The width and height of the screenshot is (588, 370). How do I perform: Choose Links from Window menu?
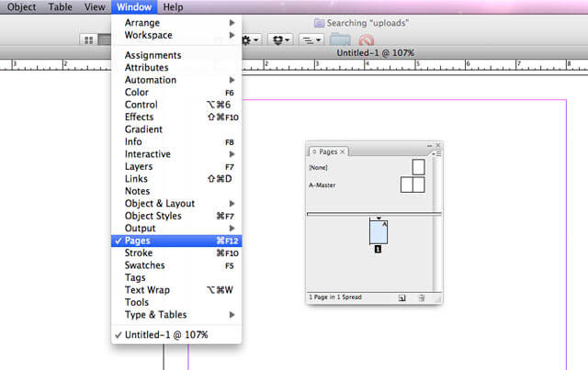click(x=176, y=179)
